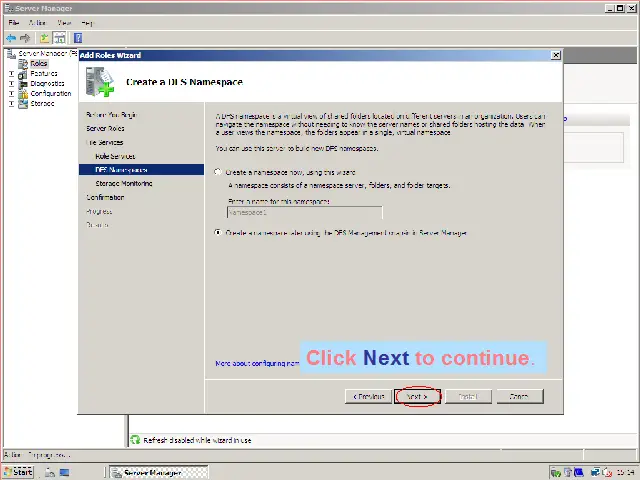Click the Add Roles Wizard server icon
The image size is (640, 480).
99,82
